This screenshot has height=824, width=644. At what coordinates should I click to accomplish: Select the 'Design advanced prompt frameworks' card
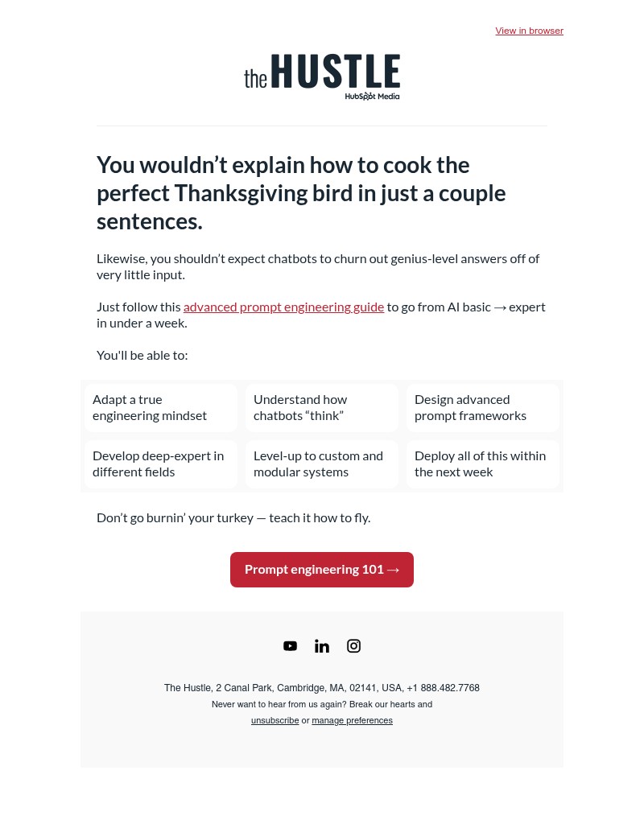click(x=482, y=407)
